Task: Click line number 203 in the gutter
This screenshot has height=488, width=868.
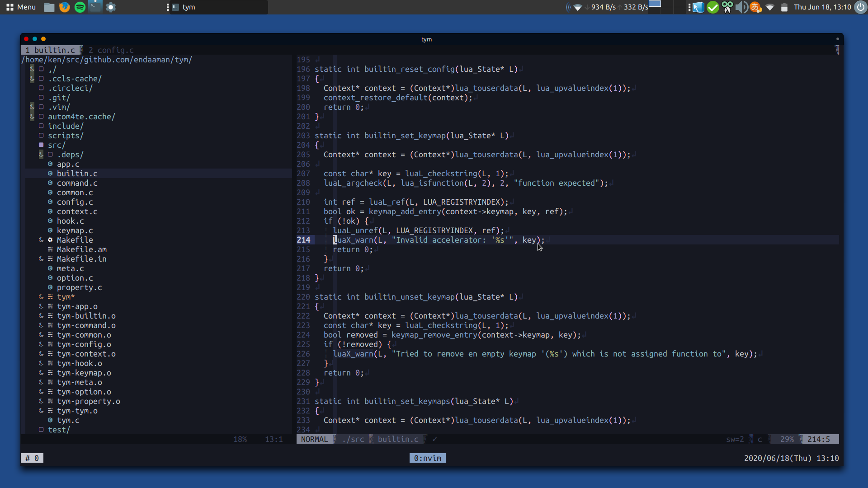Action: [x=303, y=136]
